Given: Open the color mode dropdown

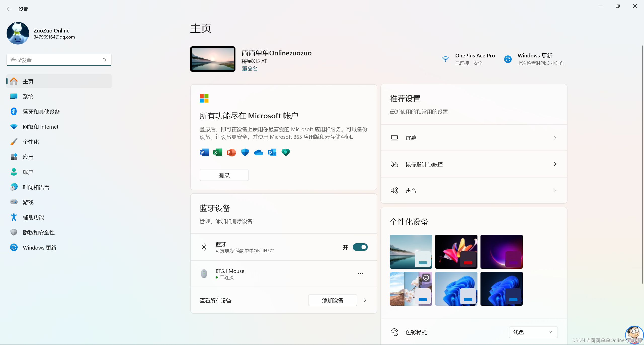Looking at the screenshot, I should click(x=533, y=332).
